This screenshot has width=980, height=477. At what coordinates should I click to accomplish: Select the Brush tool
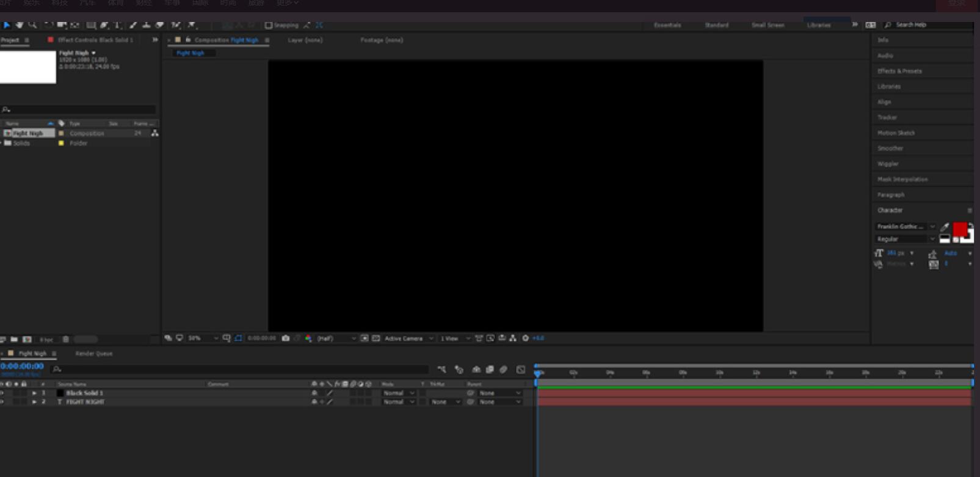[x=133, y=25]
